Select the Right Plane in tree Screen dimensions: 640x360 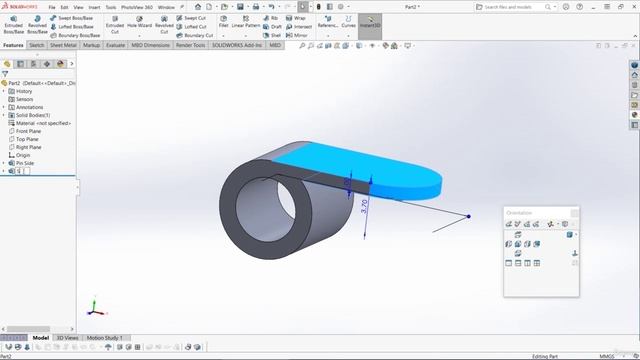[25, 147]
